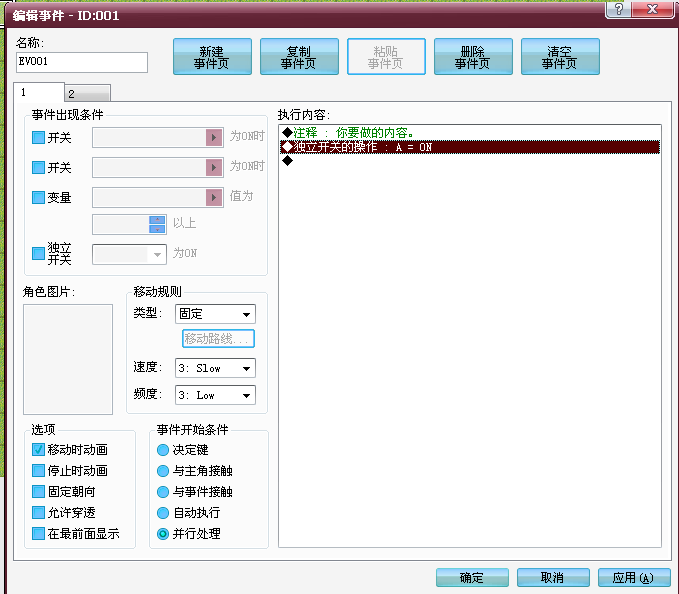The height and width of the screenshot is (594, 679).
Task: Select 决定键 trigger radio button
Action: tap(163, 450)
